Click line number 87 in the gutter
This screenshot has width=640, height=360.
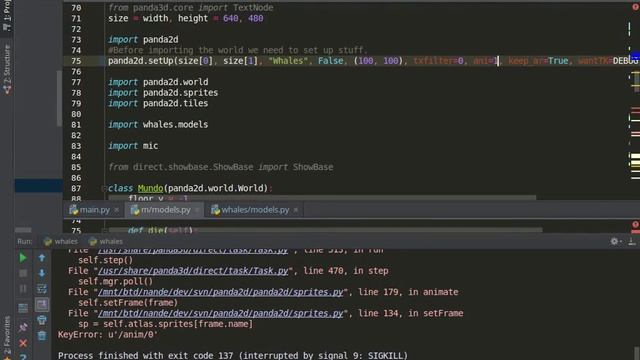[76, 188]
